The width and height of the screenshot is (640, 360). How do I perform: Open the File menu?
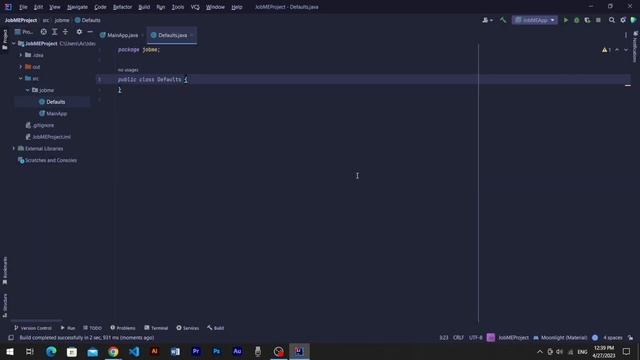point(23,7)
